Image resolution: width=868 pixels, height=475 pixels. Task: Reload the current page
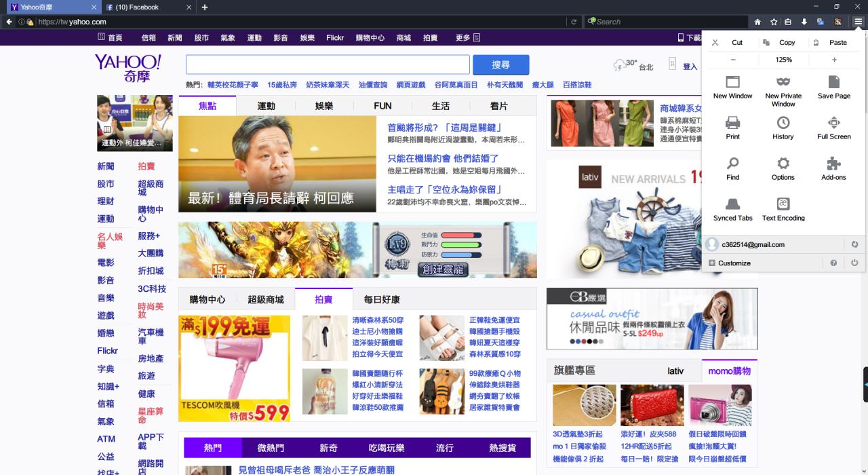574,22
